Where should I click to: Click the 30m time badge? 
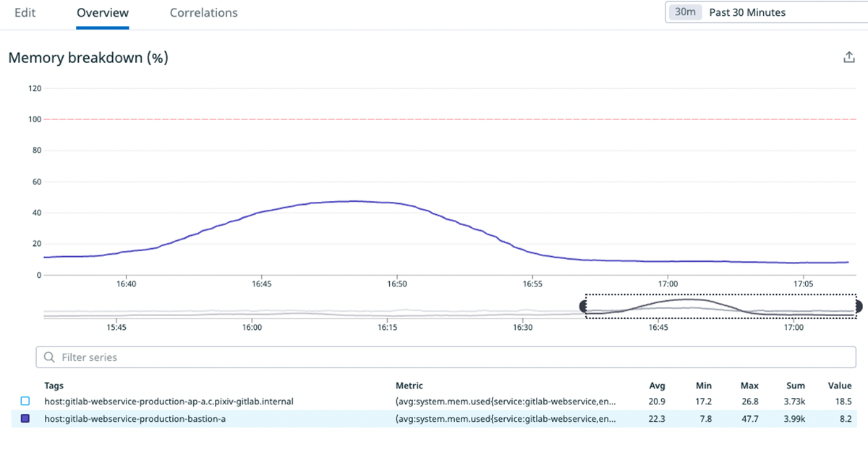point(684,12)
